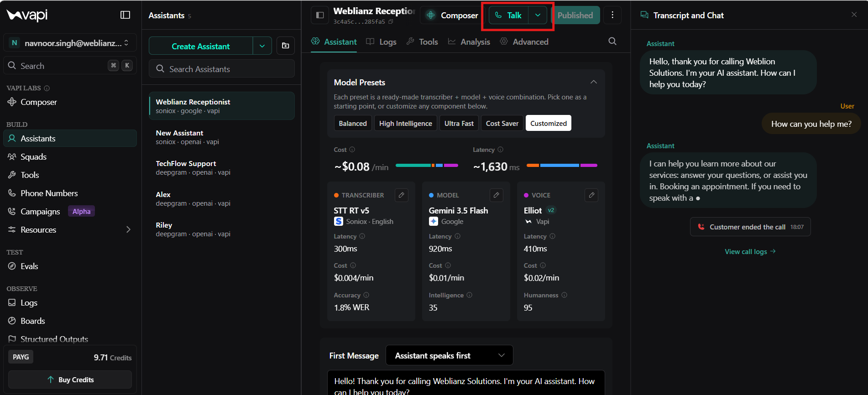
Task: Open the account switcher navnoor.singh@weblianz
Action: [x=70, y=43]
